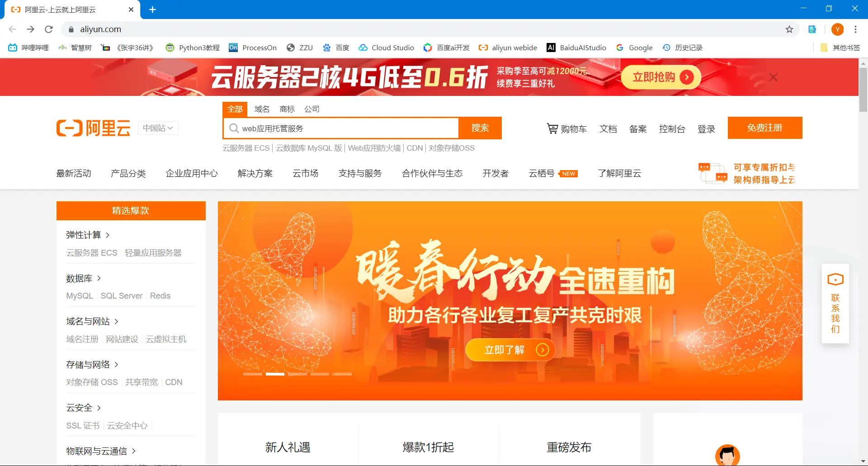The height and width of the screenshot is (466, 868).
Task: Expand the 存储与网络 category
Action: pyautogui.click(x=92, y=365)
